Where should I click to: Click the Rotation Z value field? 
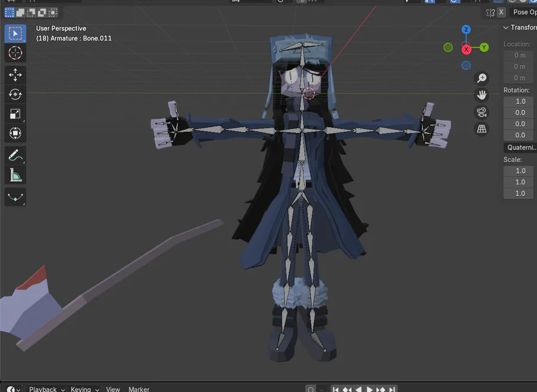click(519, 135)
